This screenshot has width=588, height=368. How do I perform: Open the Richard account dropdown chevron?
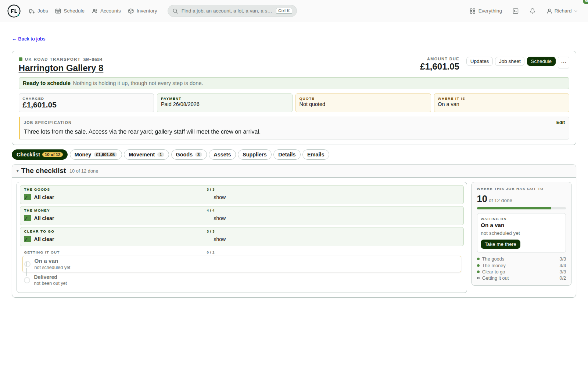pyautogui.click(x=576, y=11)
